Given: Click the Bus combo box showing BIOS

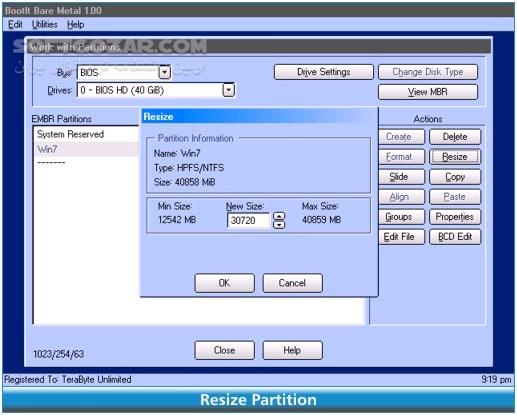Looking at the screenshot, I should click(x=124, y=72).
